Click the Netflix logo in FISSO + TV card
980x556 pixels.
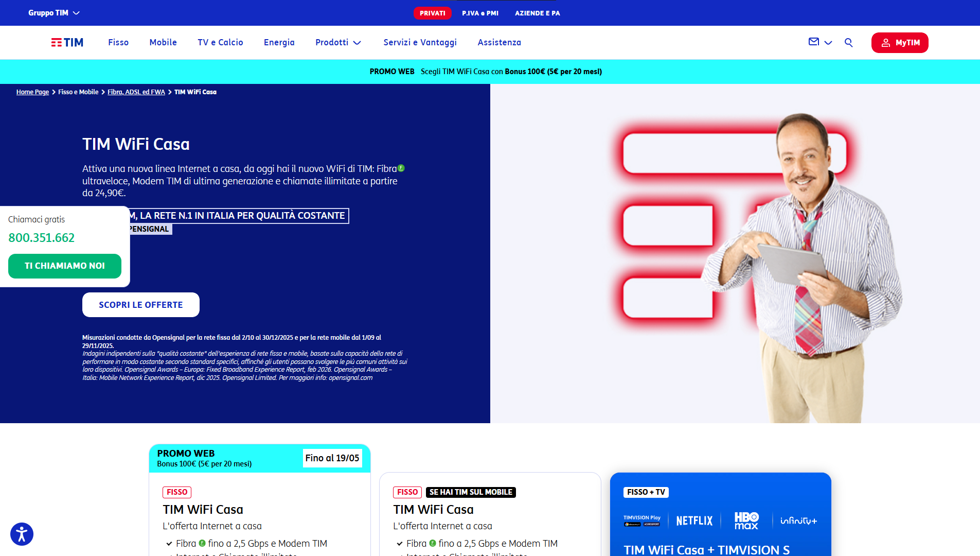pyautogui.click(x=694, y=520)
